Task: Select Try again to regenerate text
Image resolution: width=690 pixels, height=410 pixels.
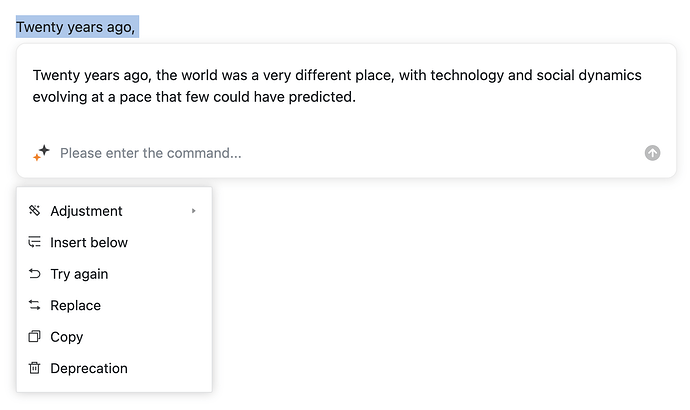Action: click(79, 274)
